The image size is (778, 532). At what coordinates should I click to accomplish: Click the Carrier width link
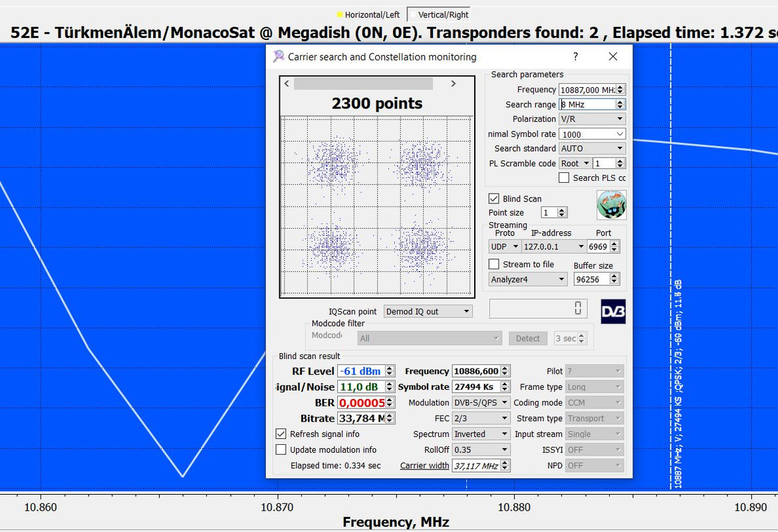424,465
